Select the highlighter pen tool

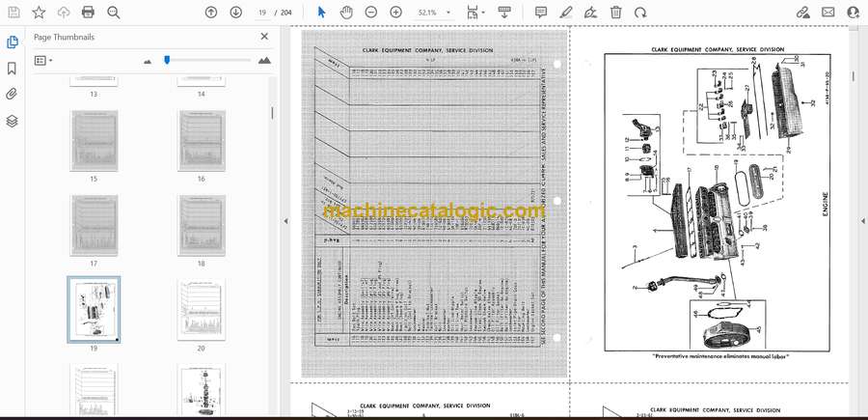point(566,13)
